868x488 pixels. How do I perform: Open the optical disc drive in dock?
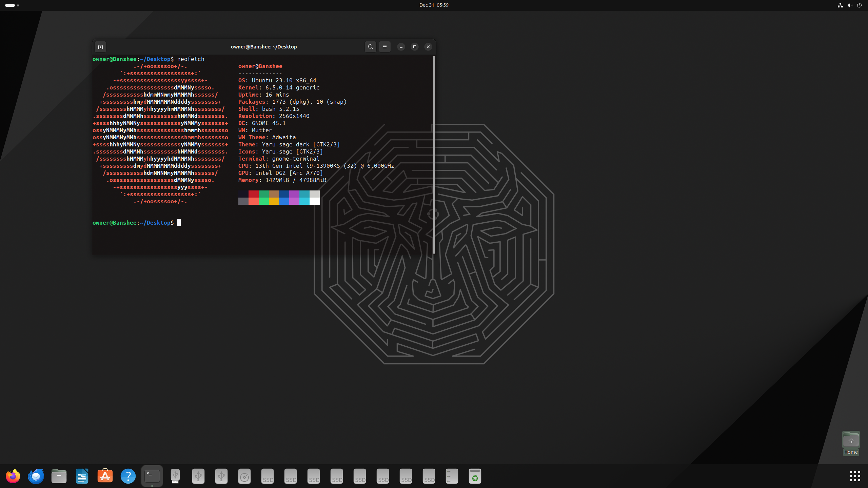[x=244, y=476]
